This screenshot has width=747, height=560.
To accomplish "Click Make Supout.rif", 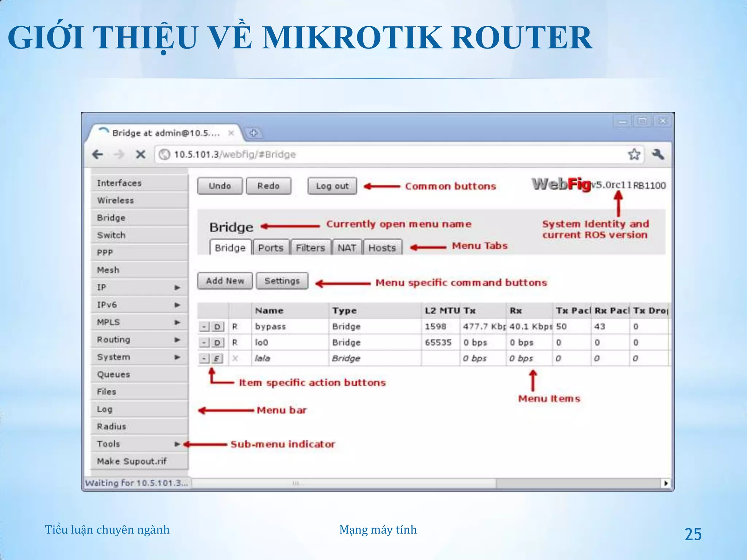I will [x=139, y=462].
